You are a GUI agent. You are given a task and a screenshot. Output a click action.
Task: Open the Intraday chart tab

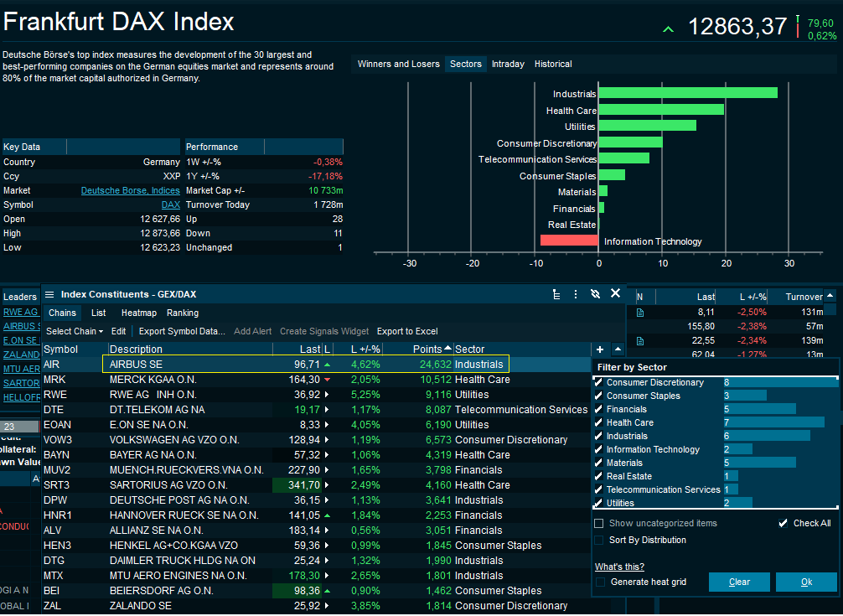pyautogui.click(x=508, y=64)
